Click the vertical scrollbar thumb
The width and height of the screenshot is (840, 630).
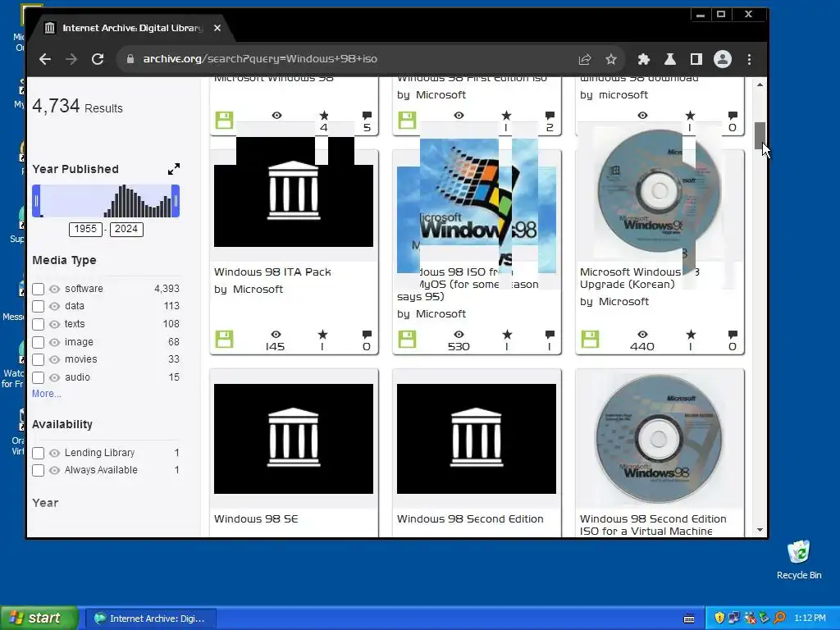pos(760,136)
